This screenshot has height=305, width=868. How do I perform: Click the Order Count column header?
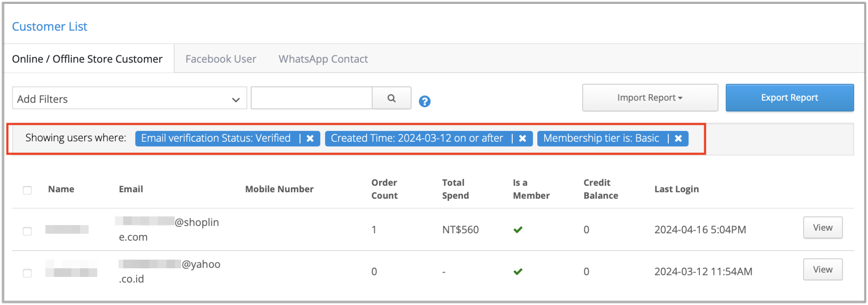tap(385, 189)
